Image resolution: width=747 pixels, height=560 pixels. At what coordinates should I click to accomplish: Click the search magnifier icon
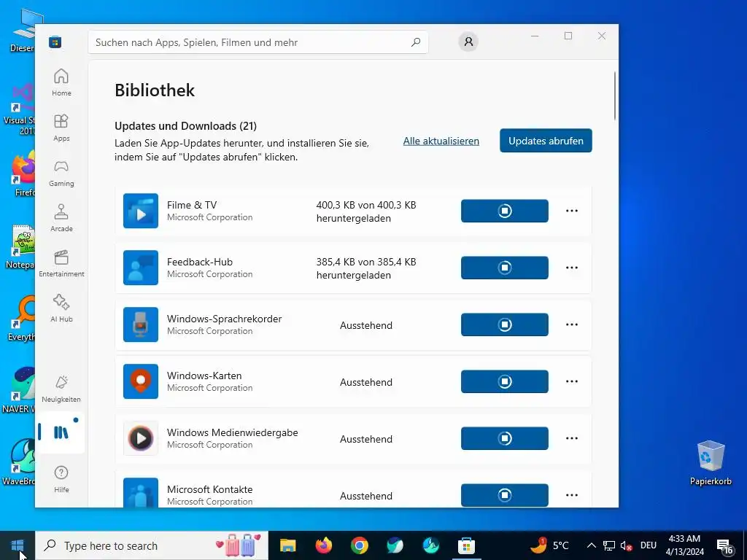pos(415,42)
